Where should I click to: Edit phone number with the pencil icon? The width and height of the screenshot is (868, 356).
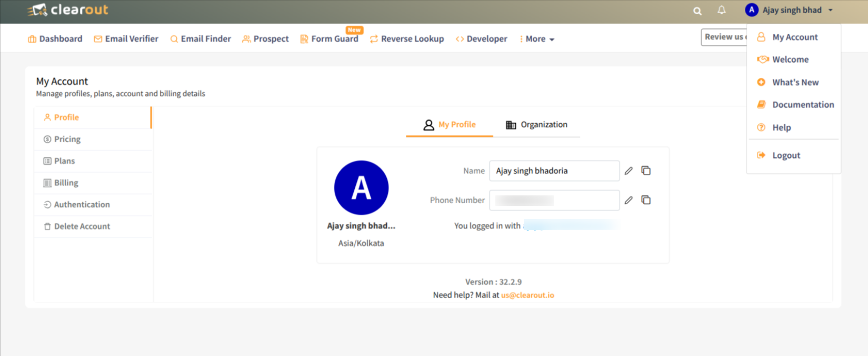[x=628, y=200]
